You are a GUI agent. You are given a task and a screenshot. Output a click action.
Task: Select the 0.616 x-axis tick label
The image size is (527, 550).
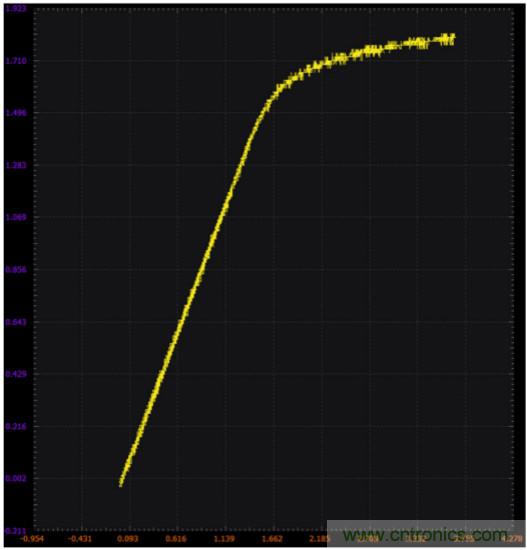(176, 539)
